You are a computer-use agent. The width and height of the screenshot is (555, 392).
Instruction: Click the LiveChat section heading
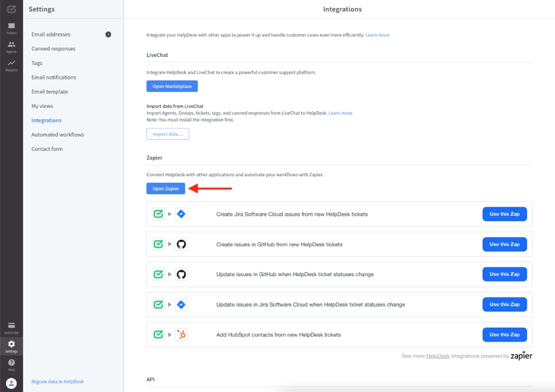[157, 55]
